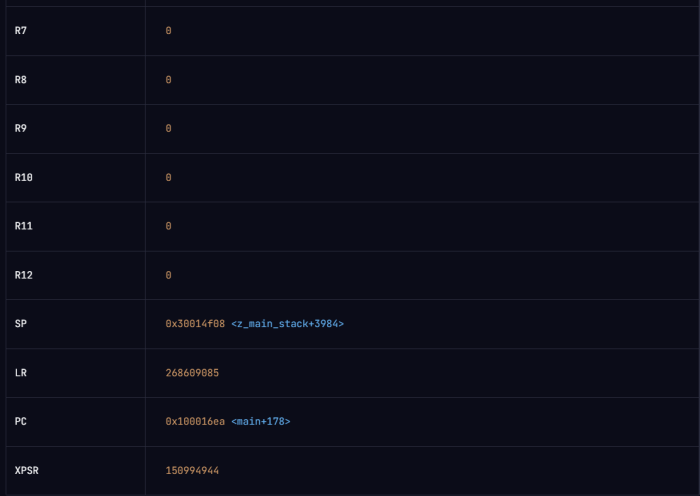
Task: Select the XPSR register label
Action: tap(27, 471)
